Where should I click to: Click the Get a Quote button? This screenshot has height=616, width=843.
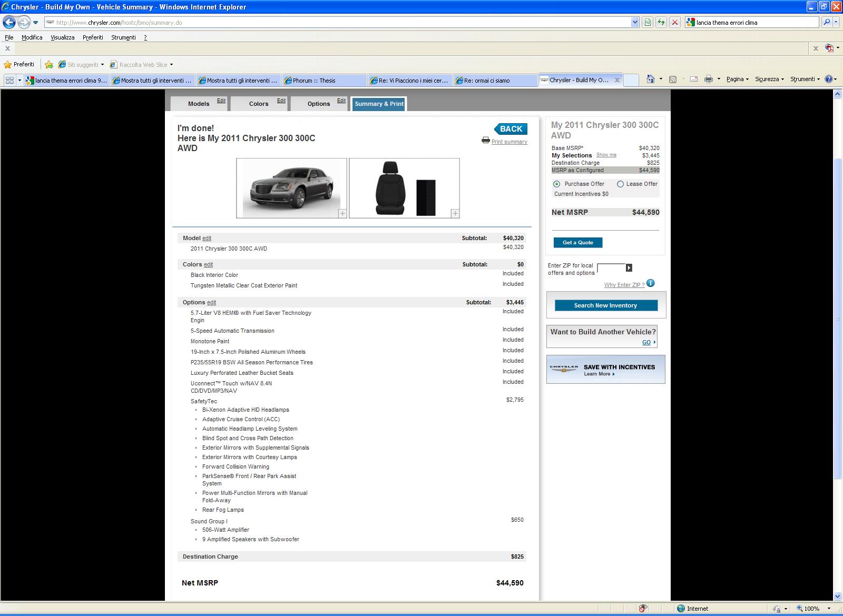[x=578, y=243]
